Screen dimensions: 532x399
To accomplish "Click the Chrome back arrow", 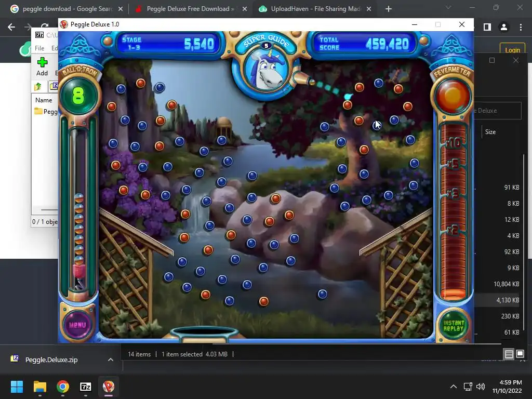I will pos(11,27).
